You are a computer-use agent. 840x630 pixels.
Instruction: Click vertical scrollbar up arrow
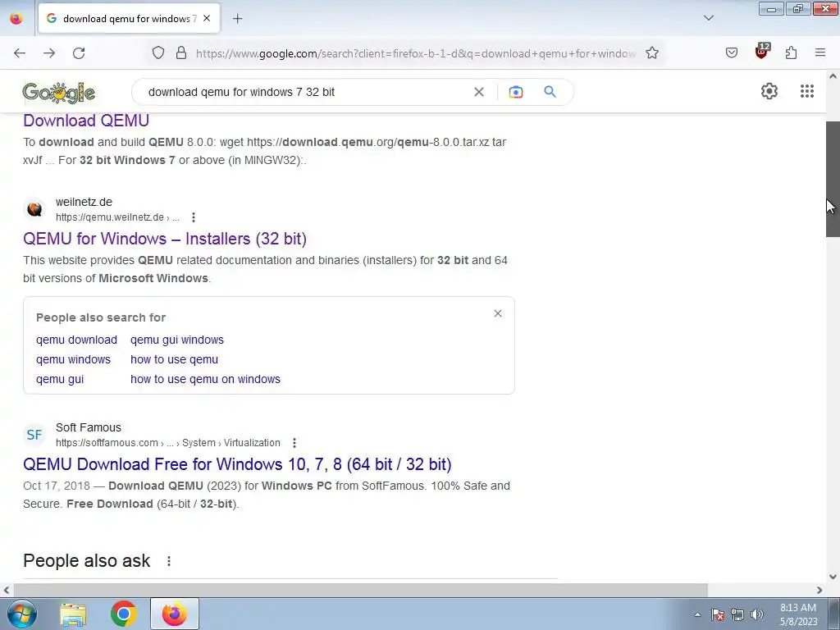pos(833,76)
